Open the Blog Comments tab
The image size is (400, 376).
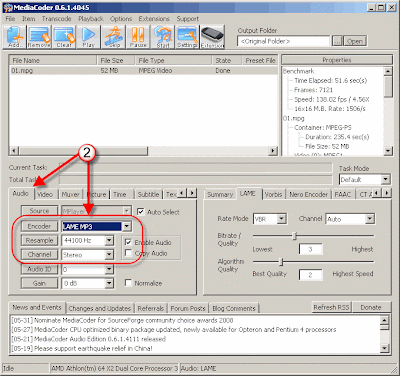point(234,308)
